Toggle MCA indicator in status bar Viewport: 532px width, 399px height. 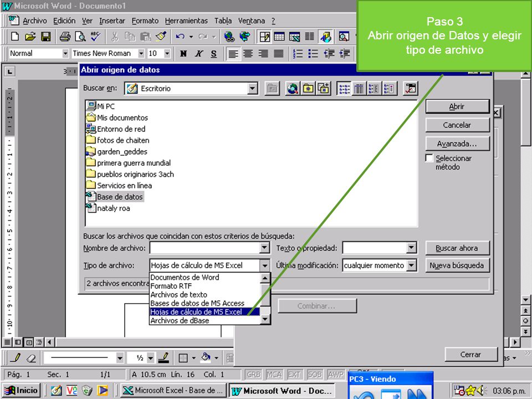click(274, 374)
